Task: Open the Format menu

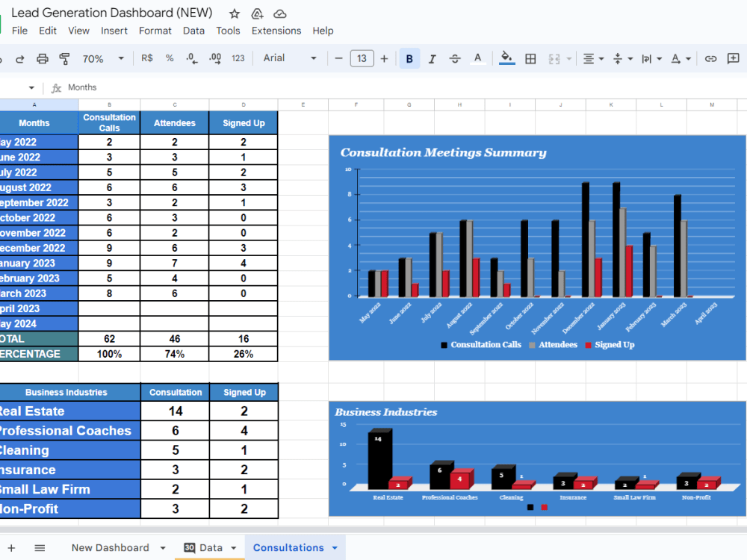Action: (x=155, y=31)
